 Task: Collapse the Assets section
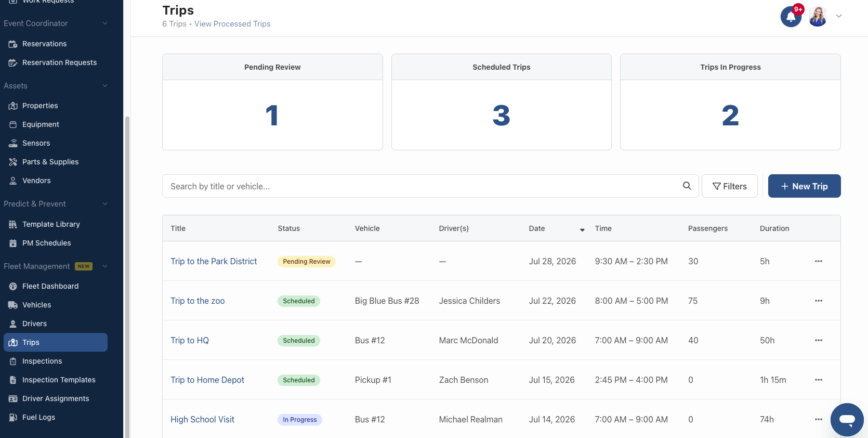[x=105, y=86]
